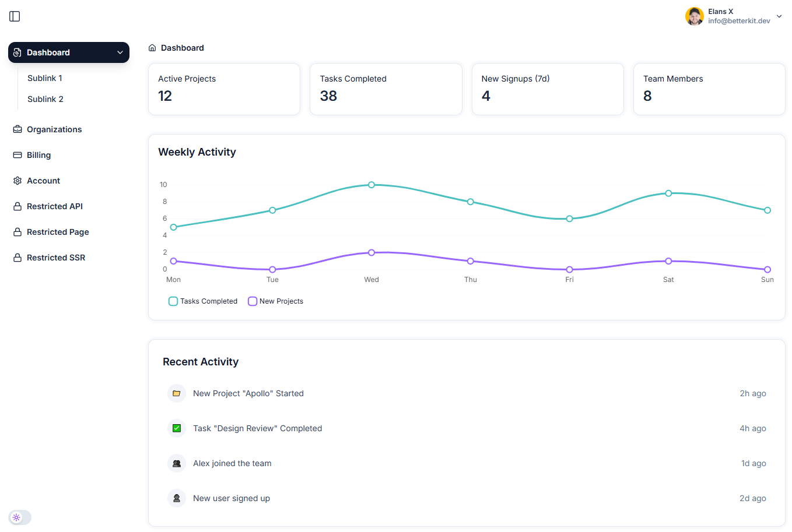This screenshot has width=792, height=532.
Task: Click Wednesday's Tasks Completed data point
Action: point(372,185)
